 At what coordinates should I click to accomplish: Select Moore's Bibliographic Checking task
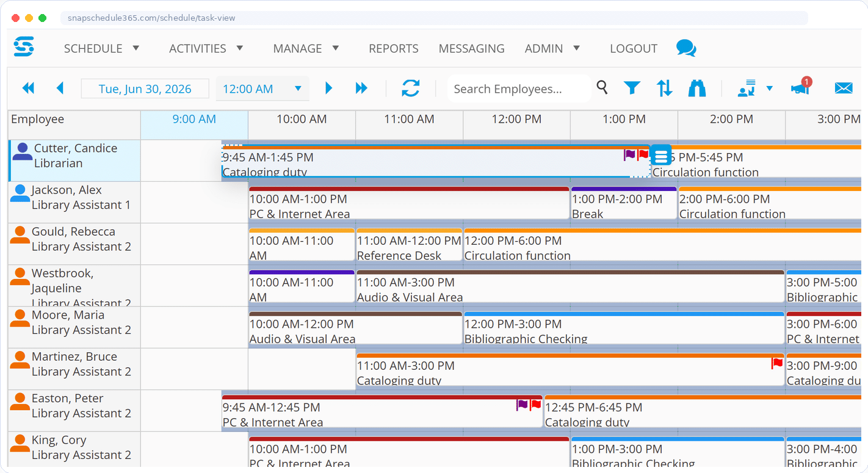click(624, 328)
